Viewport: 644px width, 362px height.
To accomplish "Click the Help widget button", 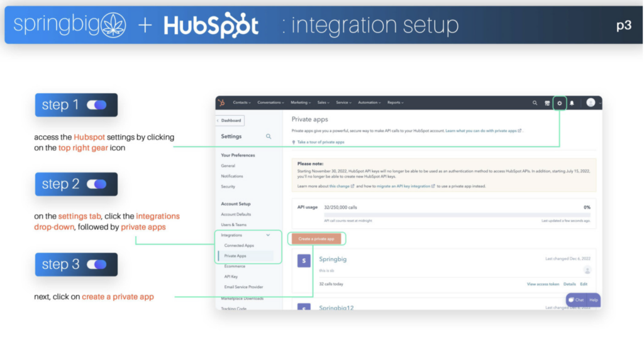I will 594,300.
